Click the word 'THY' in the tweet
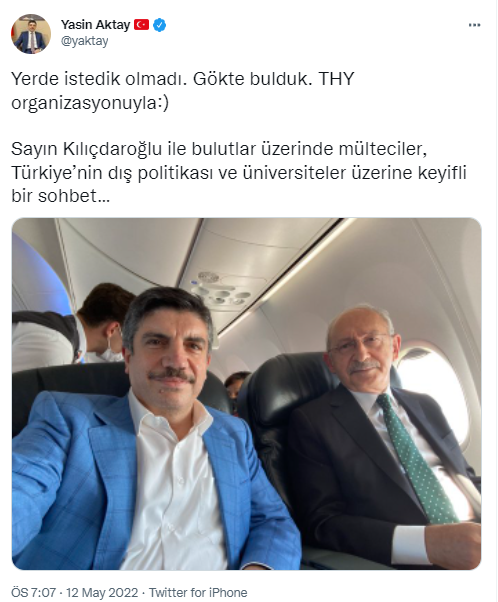This screenshot has width=498, height=602. (336, 79)
